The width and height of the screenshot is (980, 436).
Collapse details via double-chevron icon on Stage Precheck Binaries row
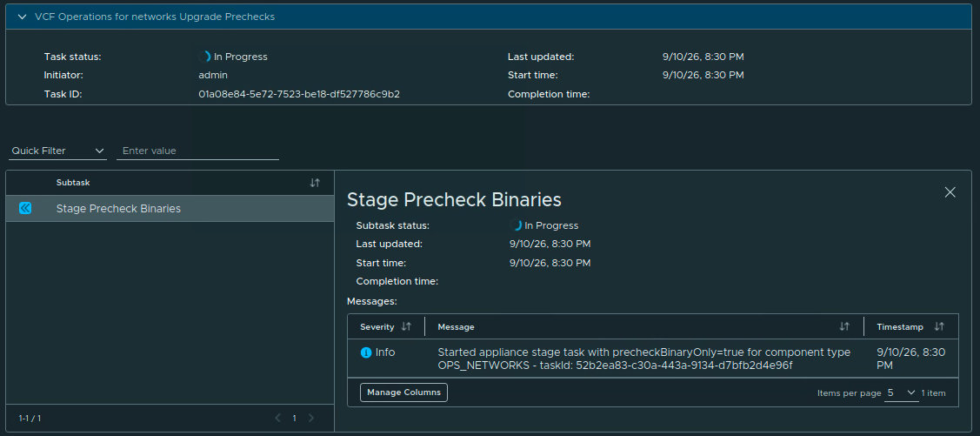(x=25, y=208)
